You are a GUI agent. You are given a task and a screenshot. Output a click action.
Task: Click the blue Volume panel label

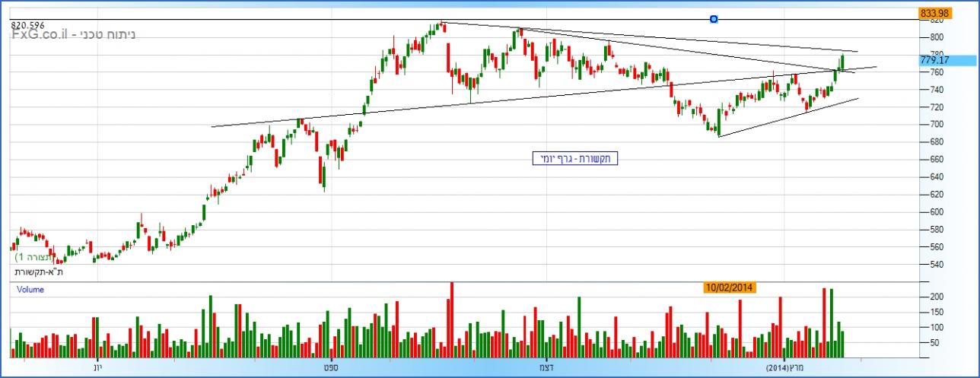tap(30, 289)
